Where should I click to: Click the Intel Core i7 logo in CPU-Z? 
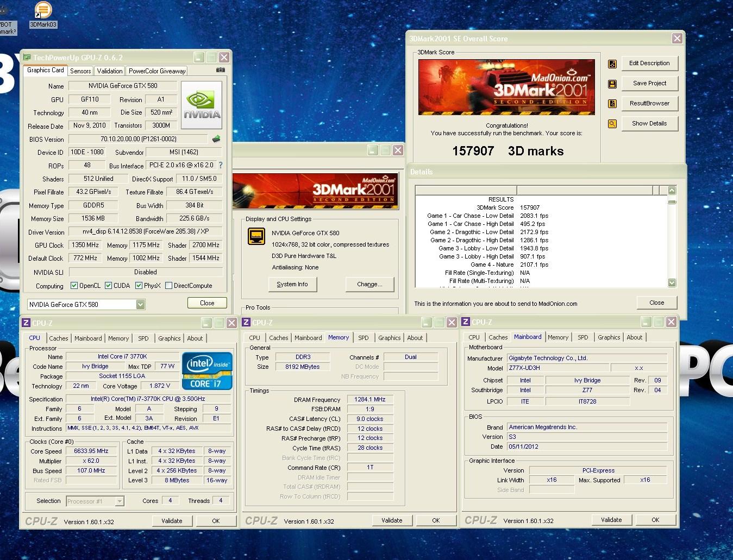click(207, 371)
